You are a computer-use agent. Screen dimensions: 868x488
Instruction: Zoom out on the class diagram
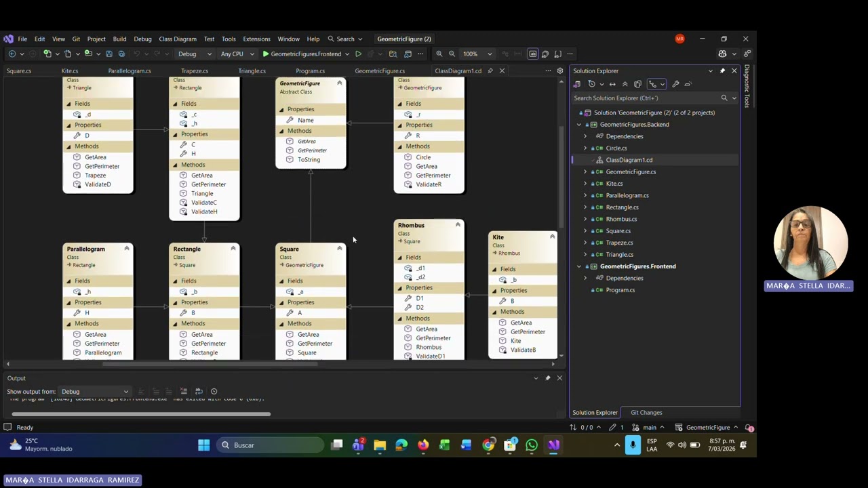coord(452,54)
